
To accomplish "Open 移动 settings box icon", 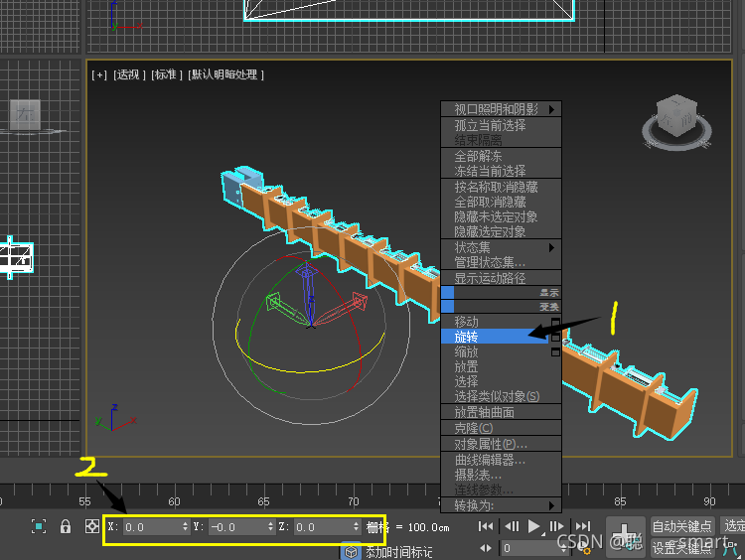I will pyautogui.click(x=555, y=323).
